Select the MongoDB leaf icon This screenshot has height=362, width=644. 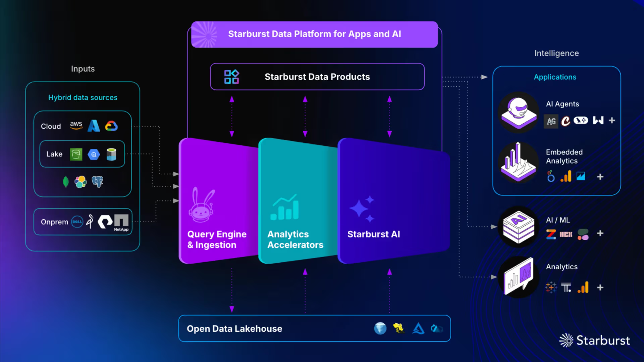(66, 182)
